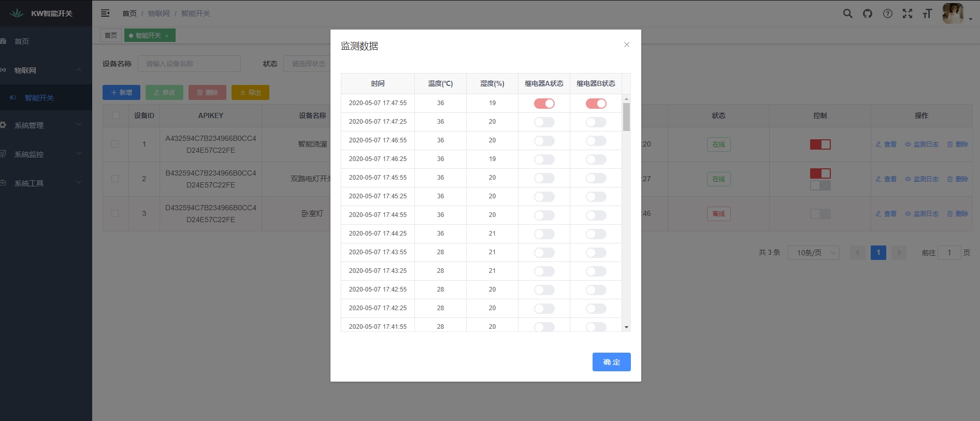
Task: Toggle relay A switch at 17:45:55
Action: click(x=544, y=178)
